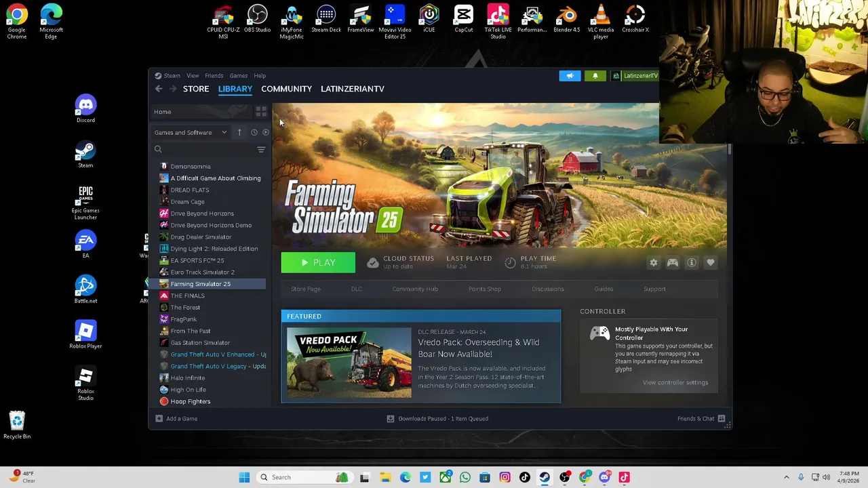Go back with Steam's left arrow

pos(159,89)
